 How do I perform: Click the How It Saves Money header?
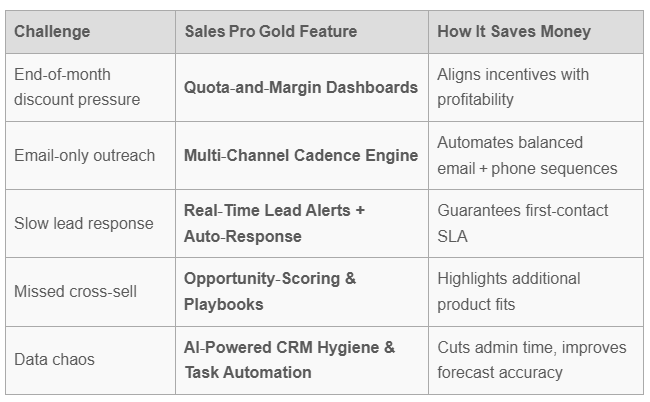click(x=513, y=31)
